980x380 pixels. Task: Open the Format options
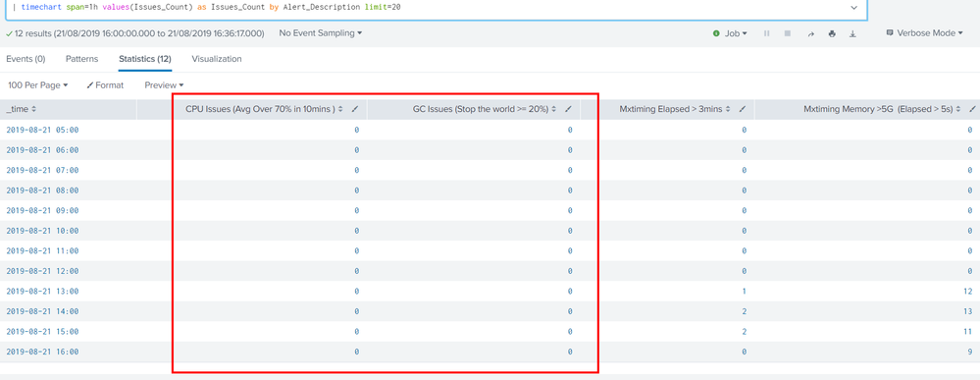105,85
